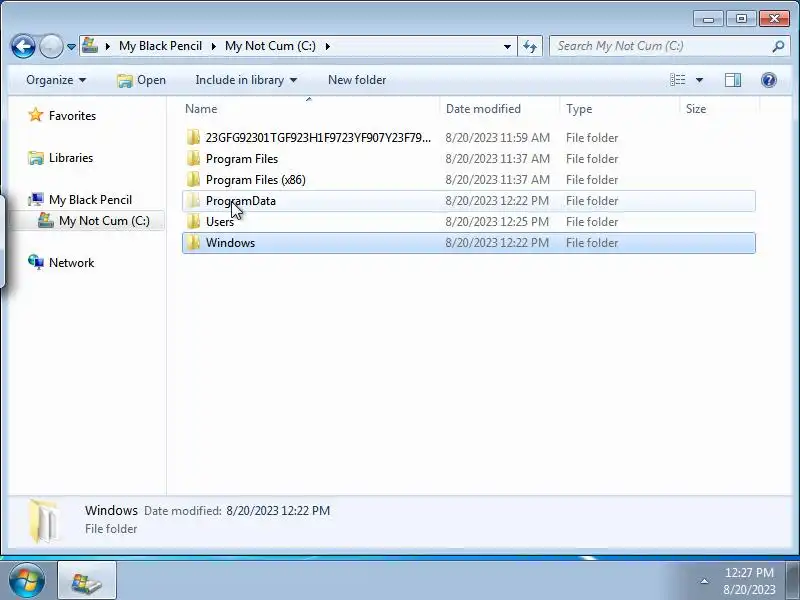Viewport: 800px width, 600px height.
Task: Sort by Size column header
Action: point(696,109)
